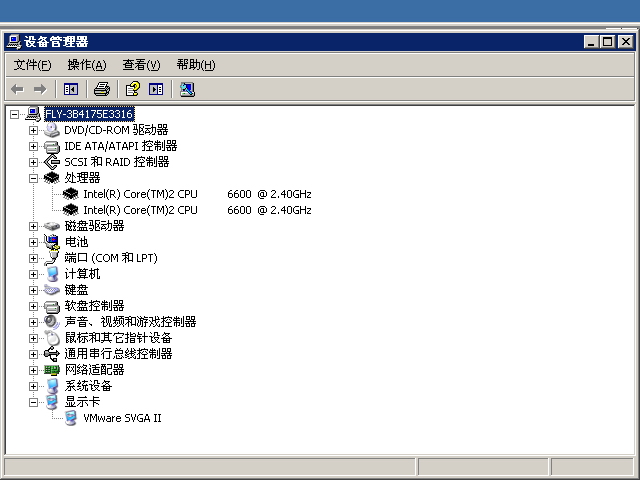Screen dimensions: 640x480
Task: Open the 文件(F) menu
Action: [32, 64]
